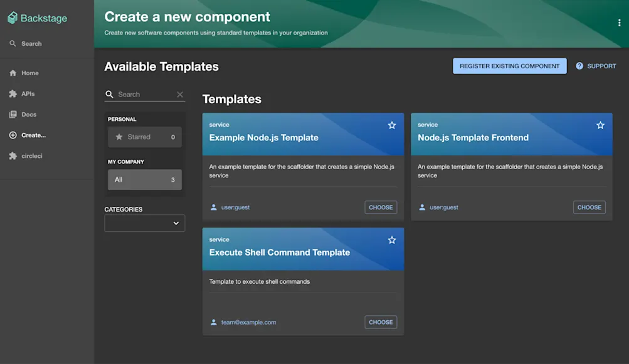Click the 'Template to execute shell commands' description
Image resolution: width=629 pixels, height=364 pixels.
[x=259, y=281]
